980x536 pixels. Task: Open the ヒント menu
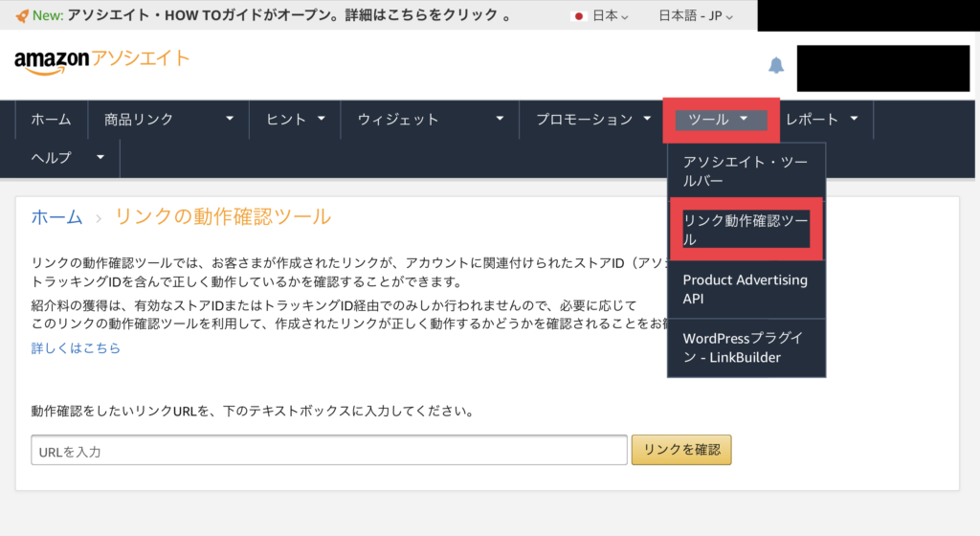[x=285, y=120]
